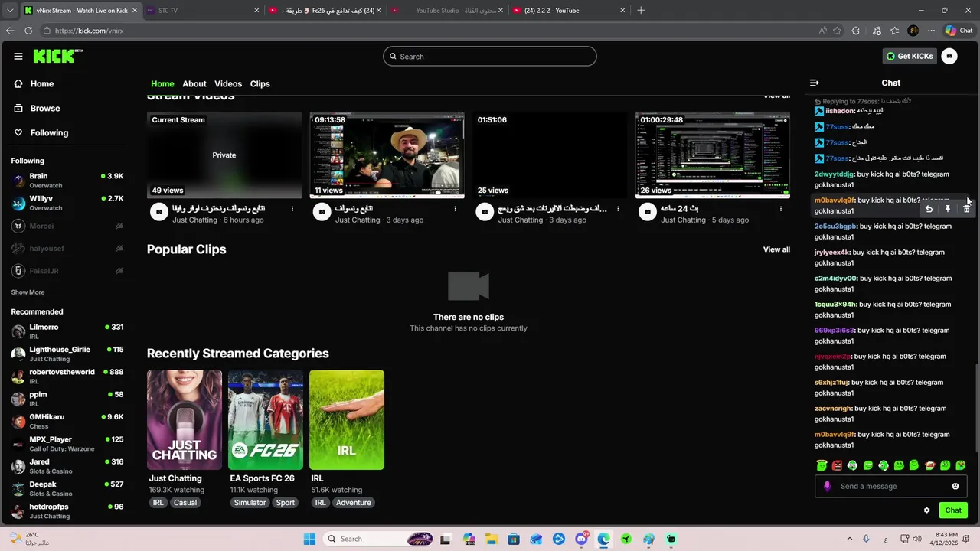Click the Windows taskbar search box
980x551 pixels.
point(377,539)
